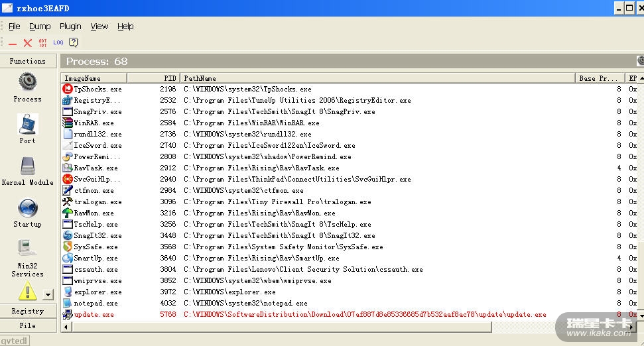Click the process list horizontal scrollbar thumb
Viewport: 644px width, 346px height.
(281, 327)
